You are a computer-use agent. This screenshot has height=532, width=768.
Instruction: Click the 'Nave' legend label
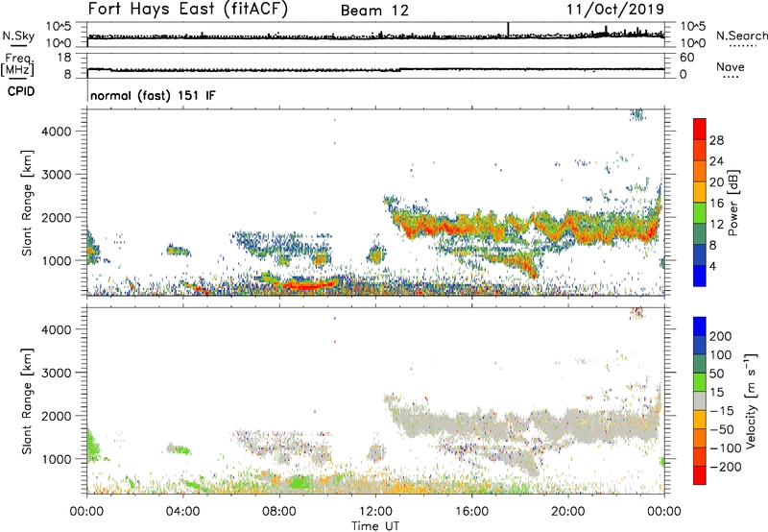731,66
